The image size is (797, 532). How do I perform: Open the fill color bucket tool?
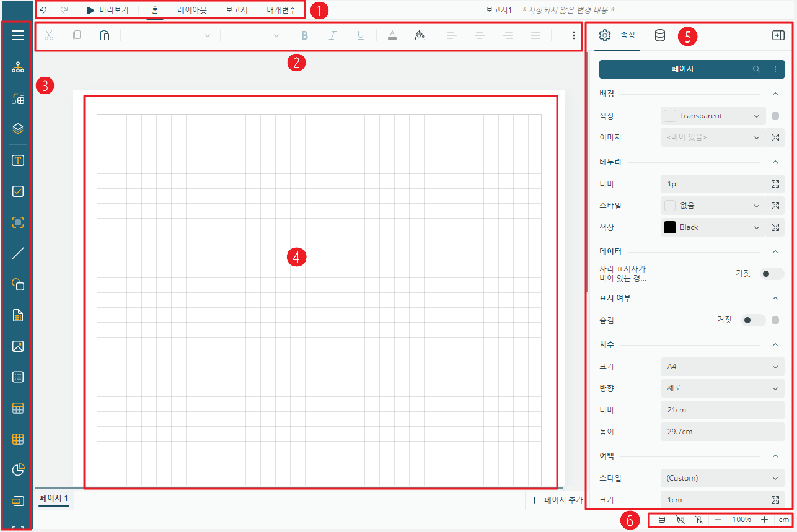(x=420, y=35)
